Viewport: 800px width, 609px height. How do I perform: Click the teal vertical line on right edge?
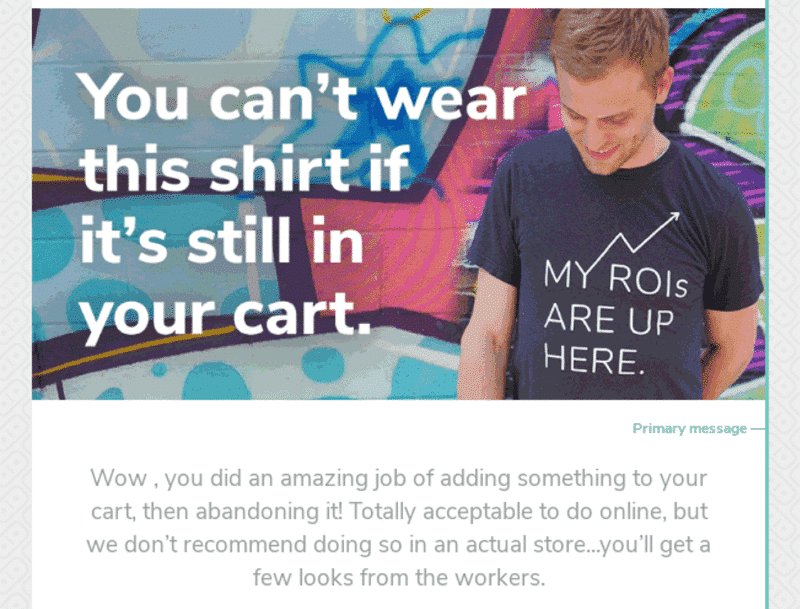point(767,304)
